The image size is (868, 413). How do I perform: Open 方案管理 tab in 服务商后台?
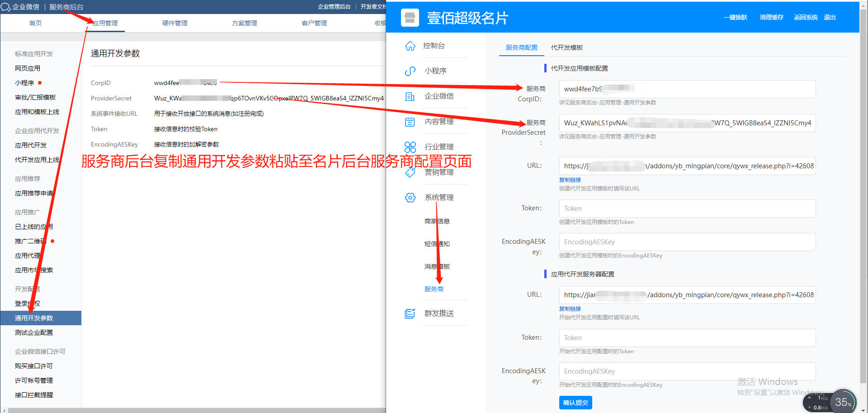click(245, 23)
